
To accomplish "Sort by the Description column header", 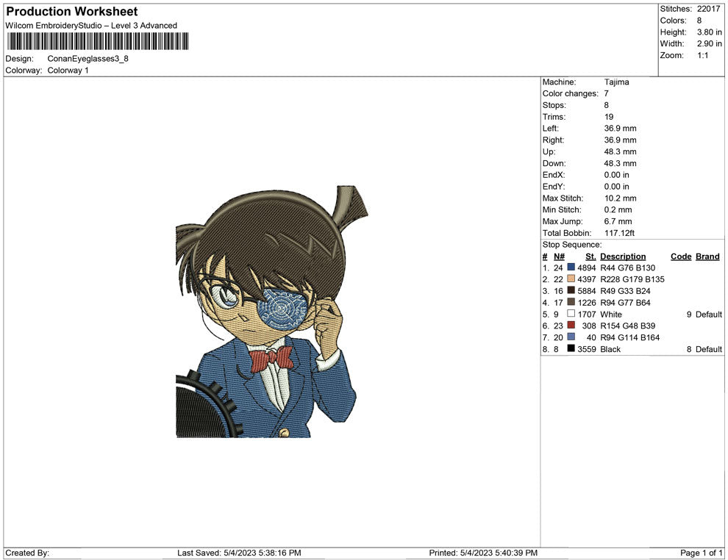I will click(624, 256).
